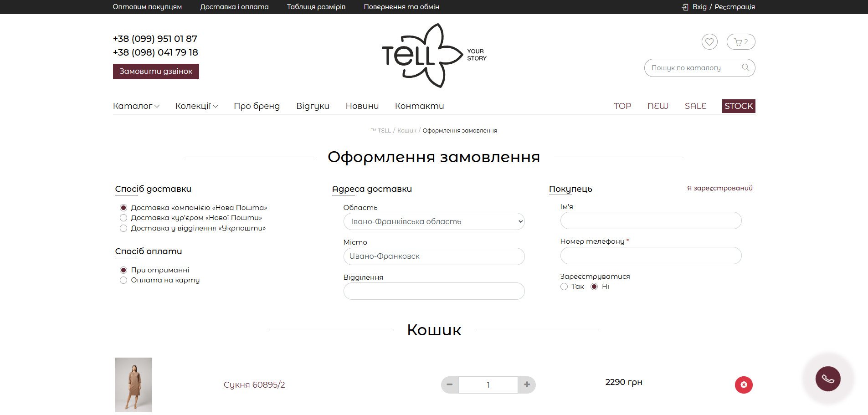Expand the Каталог menu
Screen dimensions: 868x415
[x=136, y=106]
